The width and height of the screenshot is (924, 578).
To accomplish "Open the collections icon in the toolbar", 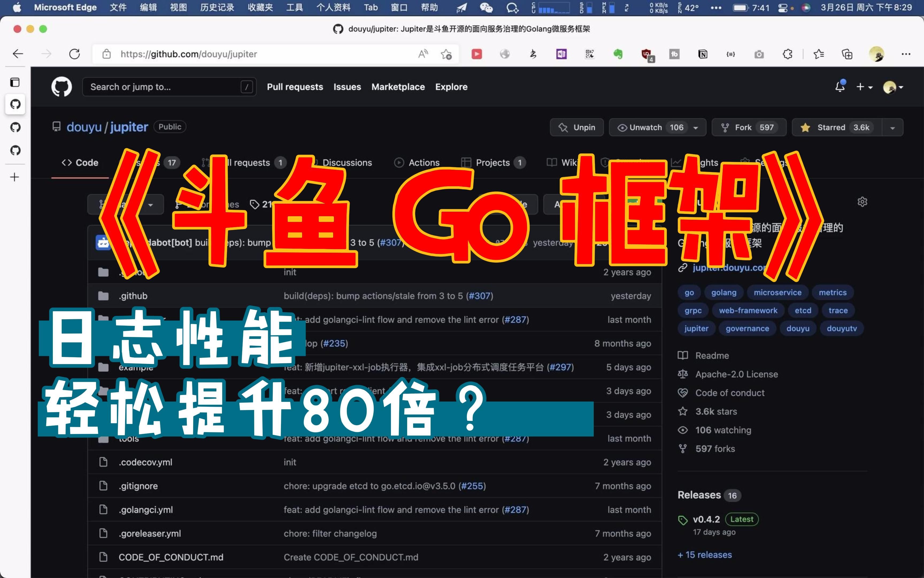I will tap(847, 54).
